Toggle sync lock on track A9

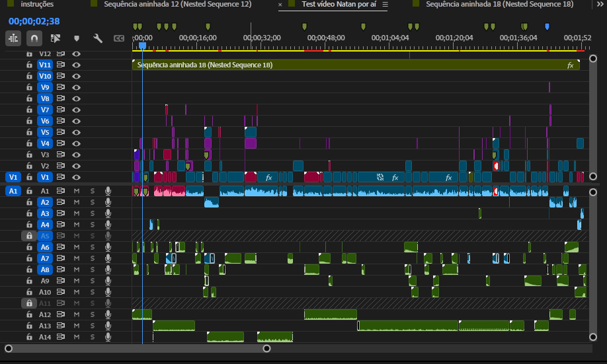[x=61, y=281]
